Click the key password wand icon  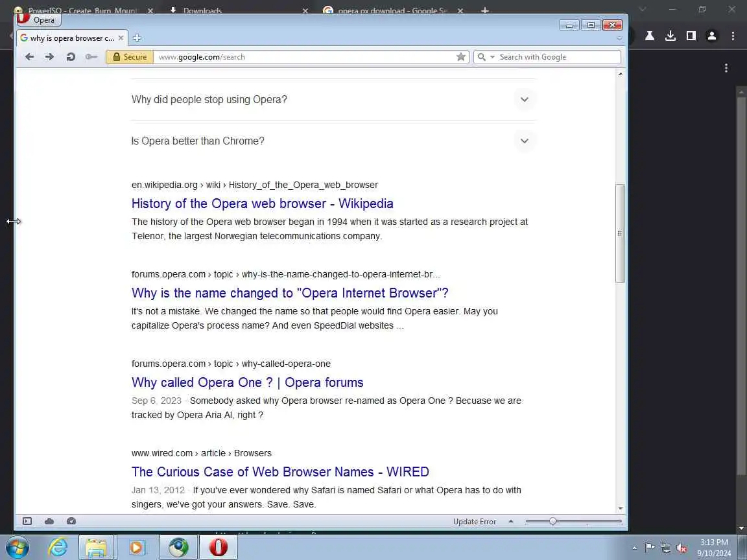(x=91, y=56)
